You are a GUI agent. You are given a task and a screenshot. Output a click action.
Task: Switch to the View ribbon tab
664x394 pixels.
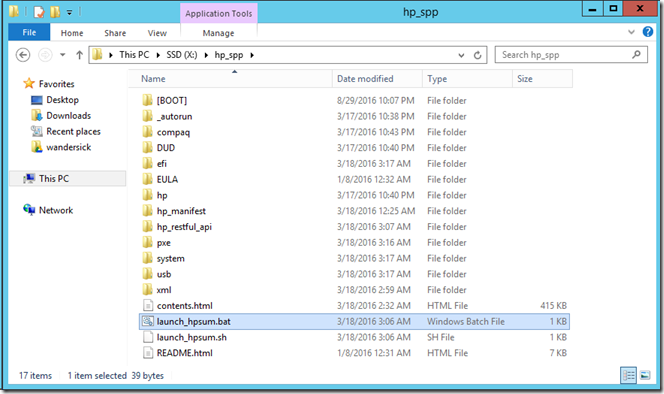[157, 33]
